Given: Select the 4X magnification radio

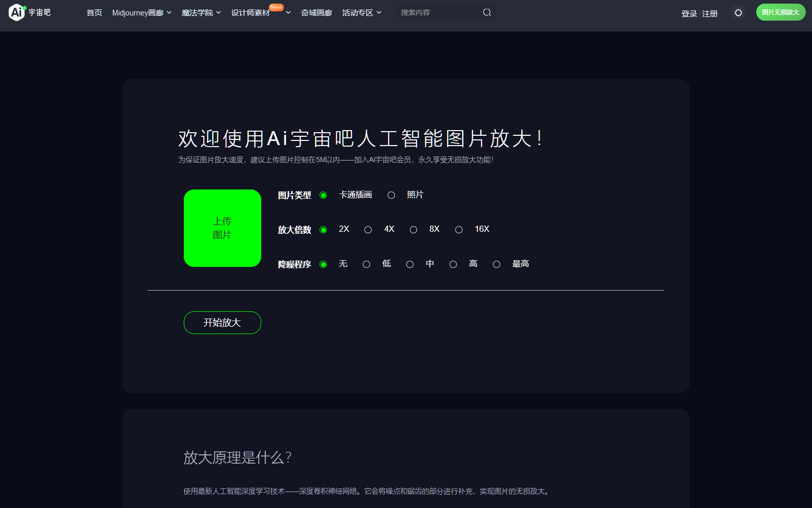Looking at the screenshot, I should 368,230.
